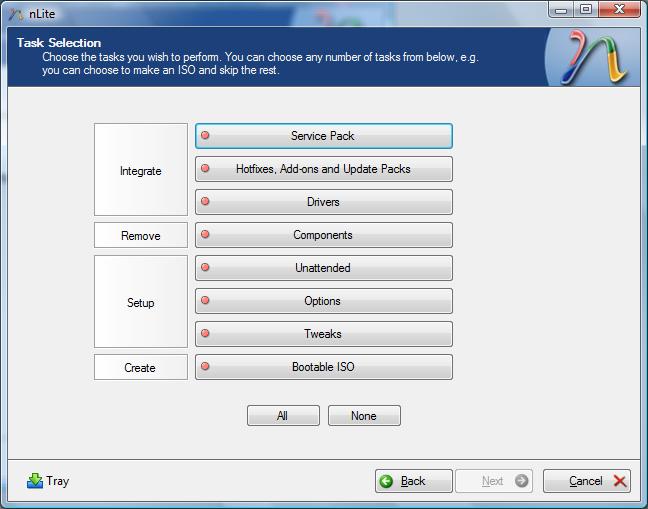The image size is (648, 509).
Task: Click the Integrate category label
Action: [x=141, y=171]
